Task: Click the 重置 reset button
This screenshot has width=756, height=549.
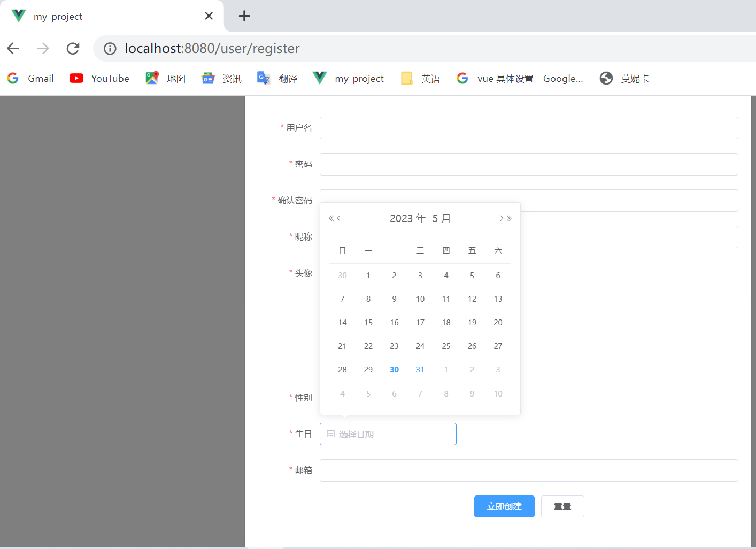Action: [562, 506]
